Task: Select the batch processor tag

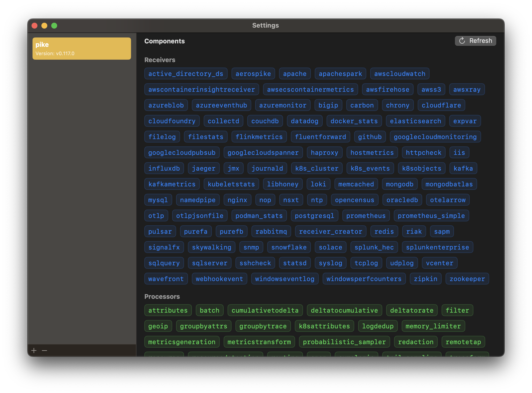Action: pyautogui.click(x=210, y=310)
